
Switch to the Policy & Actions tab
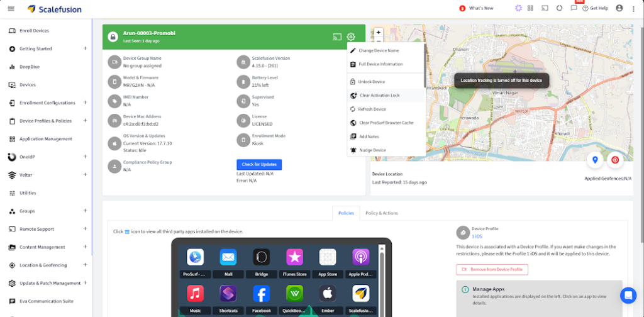382,213
